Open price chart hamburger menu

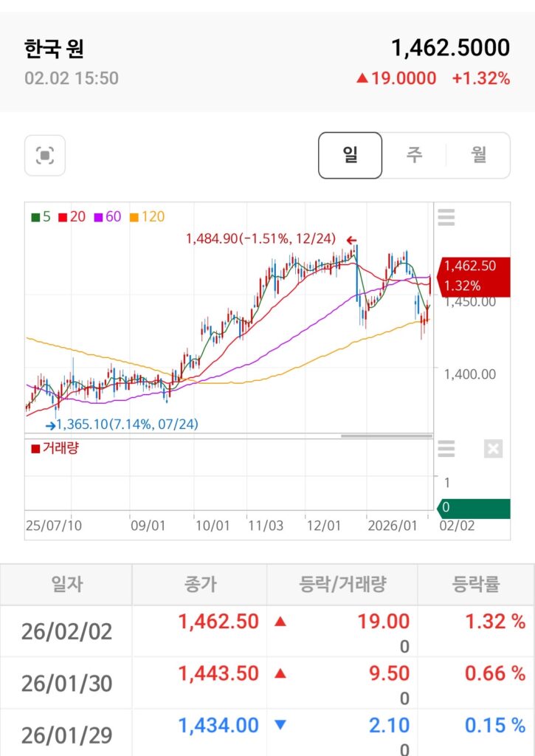pyautogui.click(x=446, y=217)
